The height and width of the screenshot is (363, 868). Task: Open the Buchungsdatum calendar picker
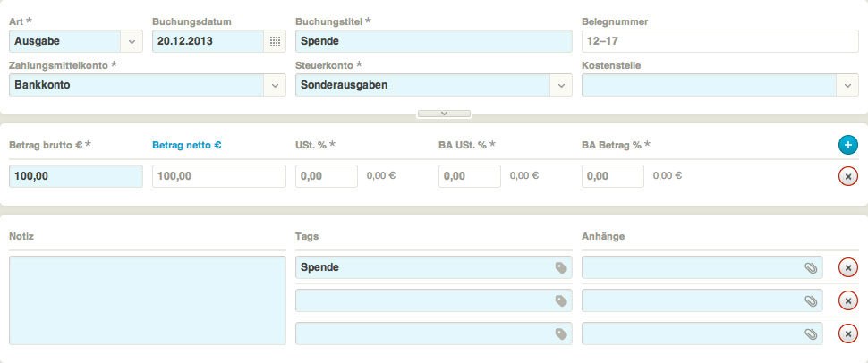click(275, 41)
